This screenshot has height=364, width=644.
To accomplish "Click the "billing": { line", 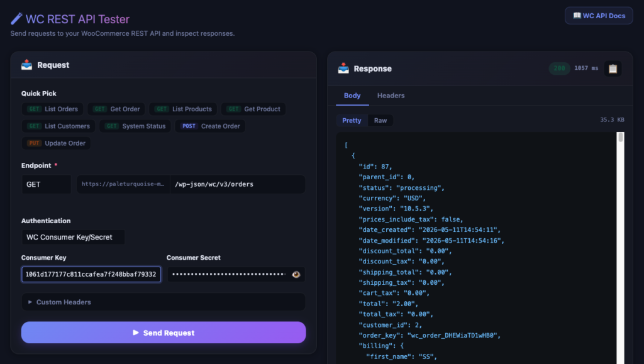I will [x=381, y=346].
